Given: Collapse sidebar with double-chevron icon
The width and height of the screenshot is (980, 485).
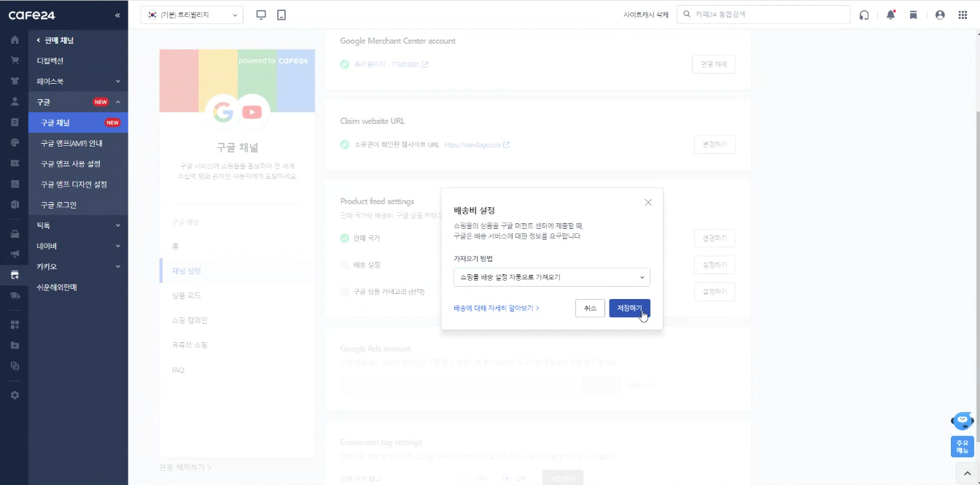Looking at the screenshot, I should click(x=118, y=15).
